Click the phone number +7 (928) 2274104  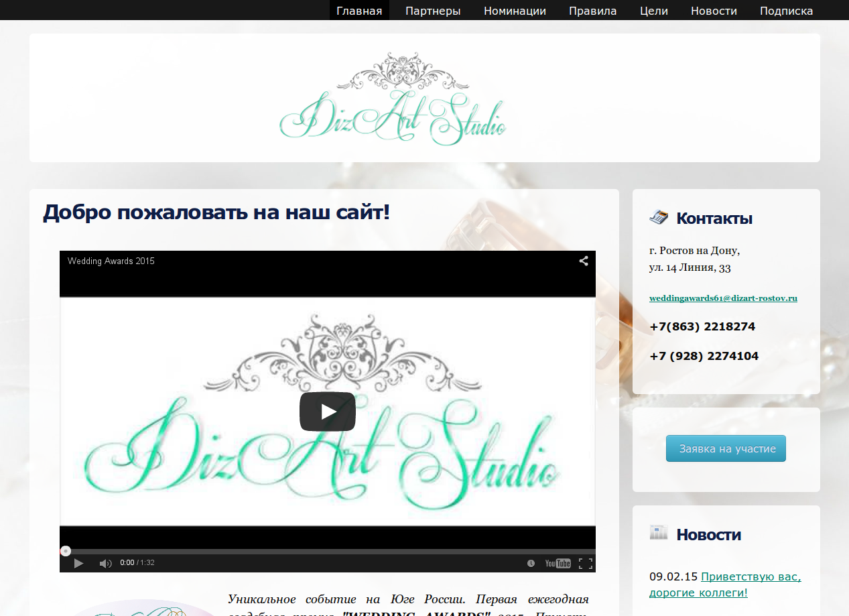704,357
